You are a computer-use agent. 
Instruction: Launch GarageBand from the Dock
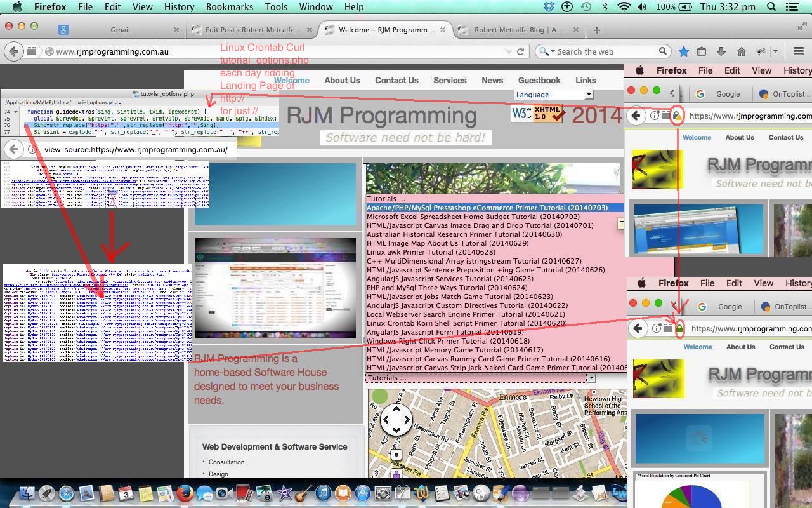303,495
